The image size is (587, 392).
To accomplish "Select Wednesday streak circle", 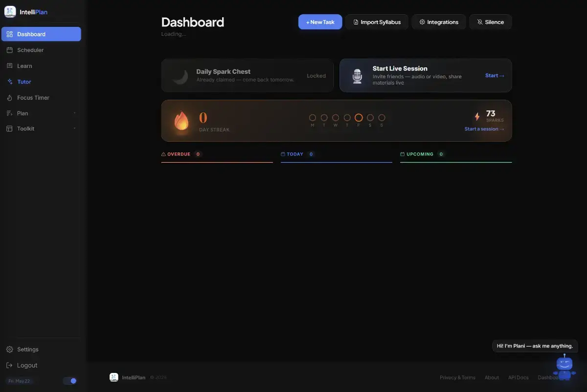I will pos(336,118).
